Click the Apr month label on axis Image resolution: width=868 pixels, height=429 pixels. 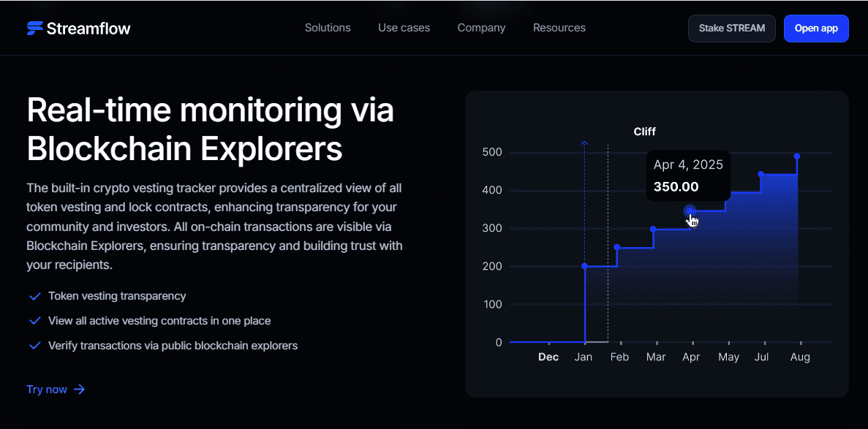691,357
